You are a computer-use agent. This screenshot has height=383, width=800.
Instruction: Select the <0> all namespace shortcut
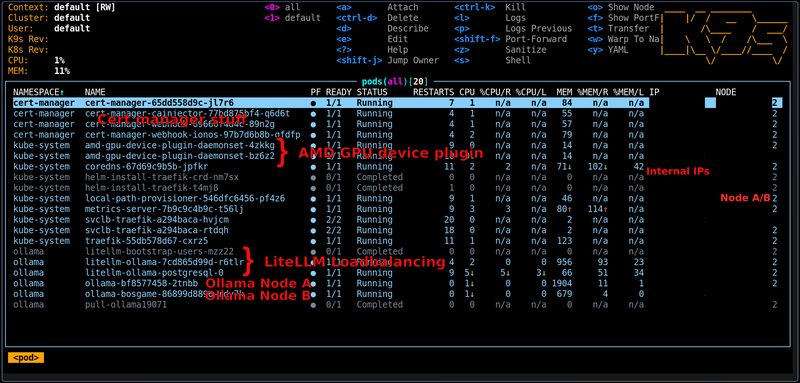(x=282, y=8)
